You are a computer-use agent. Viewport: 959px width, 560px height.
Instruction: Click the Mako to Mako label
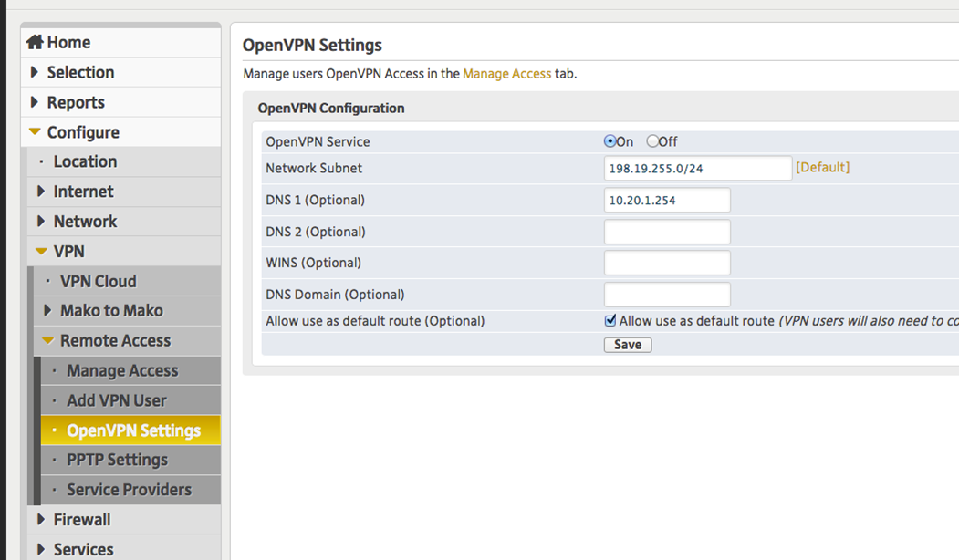[111, 311]
